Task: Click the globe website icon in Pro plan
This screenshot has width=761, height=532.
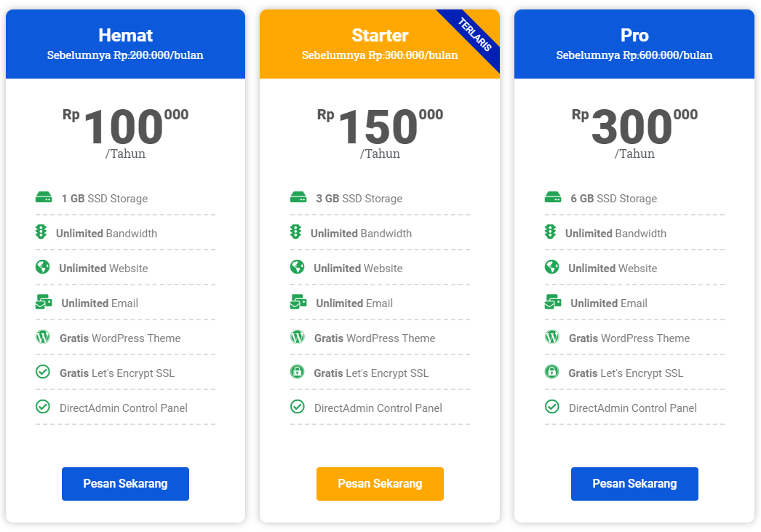Action: 552,267
